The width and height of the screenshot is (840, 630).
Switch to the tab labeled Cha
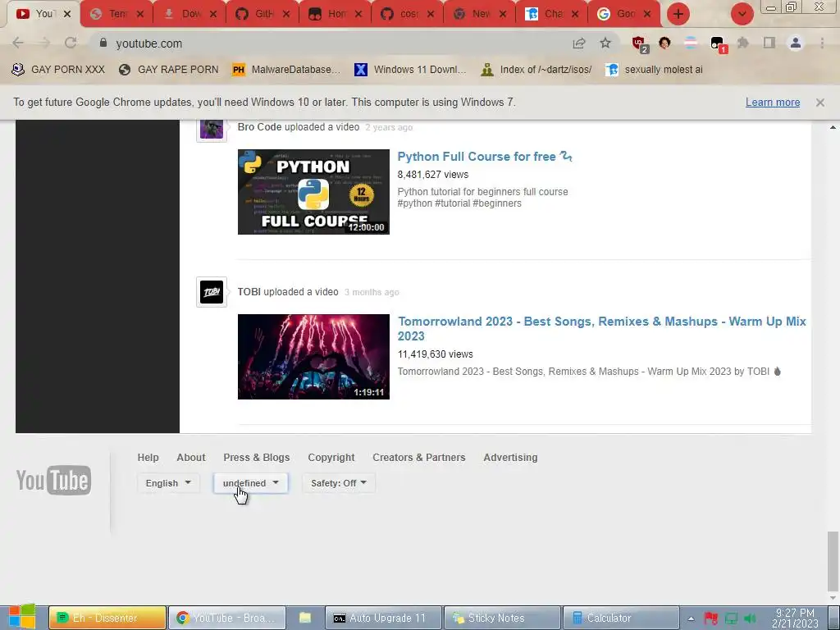552,14
